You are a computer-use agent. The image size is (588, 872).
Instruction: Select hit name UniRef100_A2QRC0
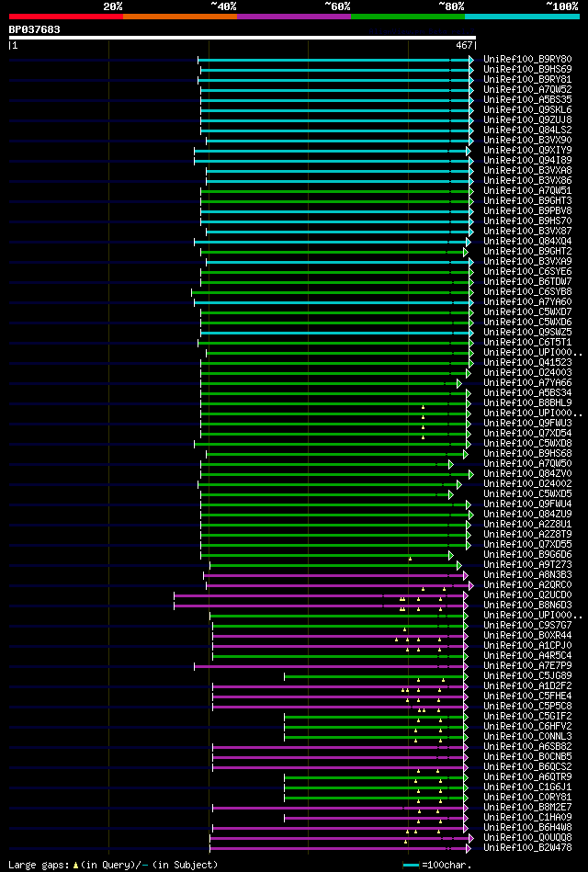click(527, 585)
